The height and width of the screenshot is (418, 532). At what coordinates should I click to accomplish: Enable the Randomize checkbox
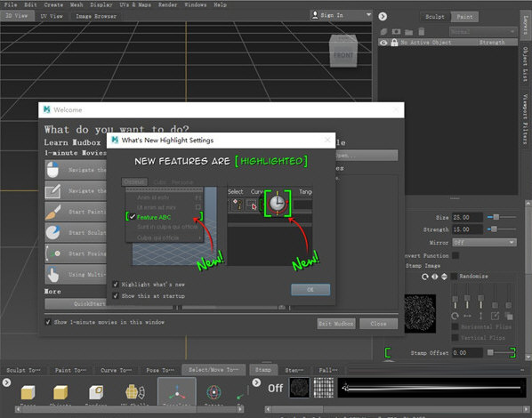tap(454, 277)
